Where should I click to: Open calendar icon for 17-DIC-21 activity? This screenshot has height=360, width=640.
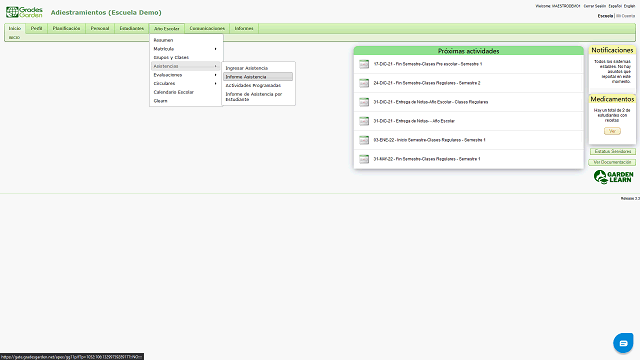(364, 64)
